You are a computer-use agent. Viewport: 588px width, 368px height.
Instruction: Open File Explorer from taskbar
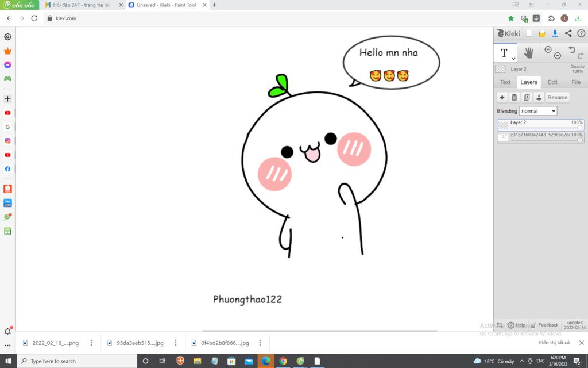coord(198,361)
